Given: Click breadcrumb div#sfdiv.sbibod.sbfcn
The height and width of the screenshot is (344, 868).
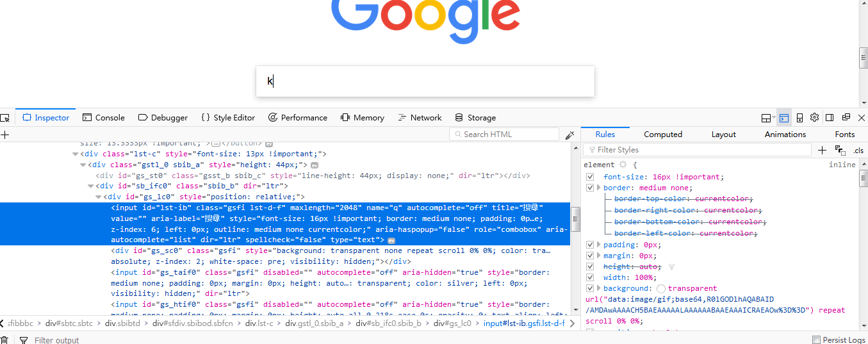Looking at the screenshot, I should click(x=193, y=324).
